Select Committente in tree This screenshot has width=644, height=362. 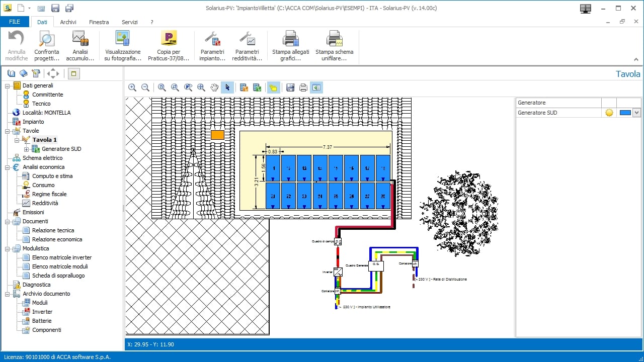pos(48,95)
